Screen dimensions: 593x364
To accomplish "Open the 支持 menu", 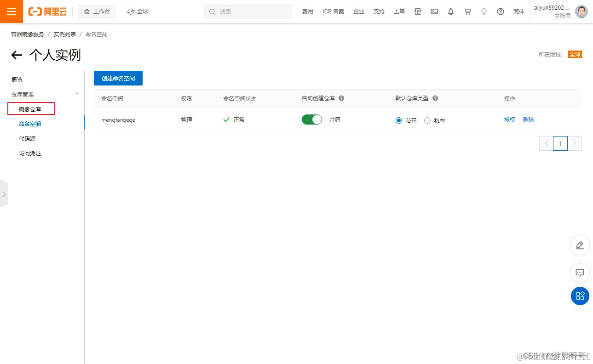I will pyautogui.click(x=379, y=11).
